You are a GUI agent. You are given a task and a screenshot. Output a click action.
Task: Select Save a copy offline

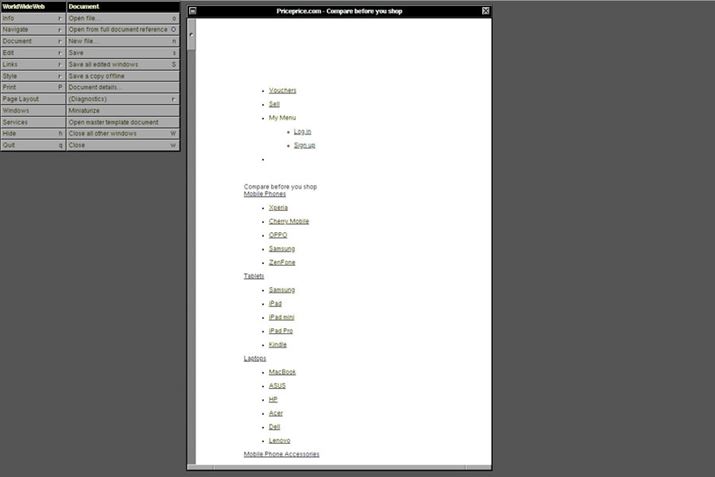click(123, 76)
